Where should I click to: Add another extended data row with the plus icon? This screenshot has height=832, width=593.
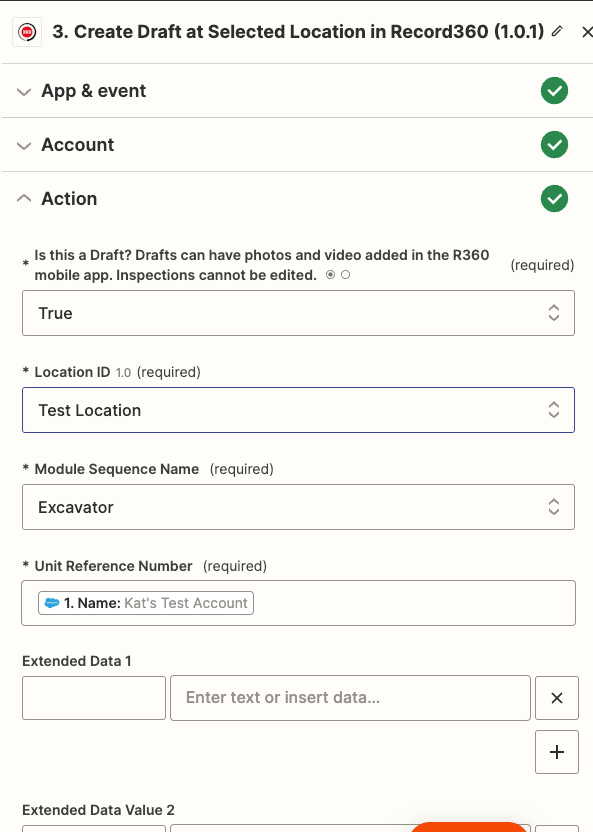point(557,751)
